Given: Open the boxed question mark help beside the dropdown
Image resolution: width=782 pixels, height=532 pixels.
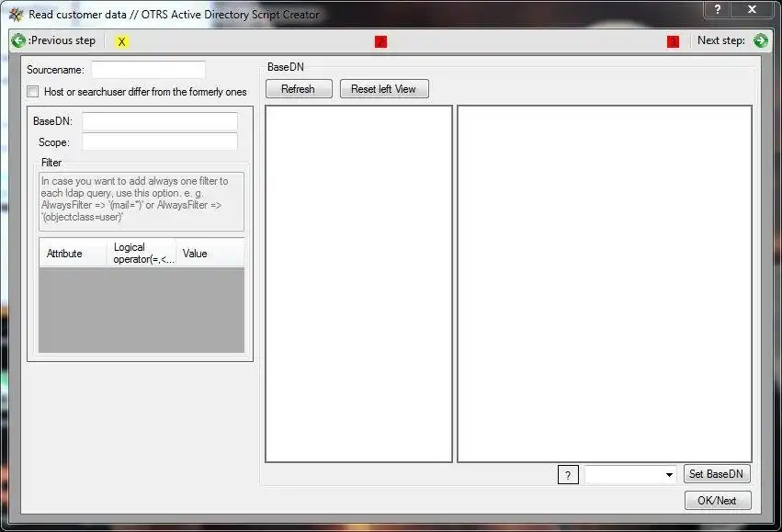Looking at the screenshot, I should (568, 475).
